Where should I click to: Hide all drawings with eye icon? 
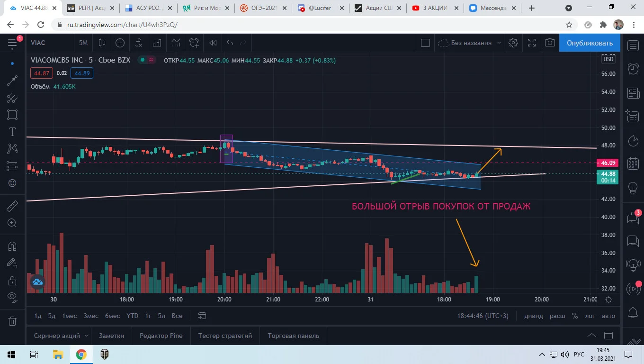(12, 297)
